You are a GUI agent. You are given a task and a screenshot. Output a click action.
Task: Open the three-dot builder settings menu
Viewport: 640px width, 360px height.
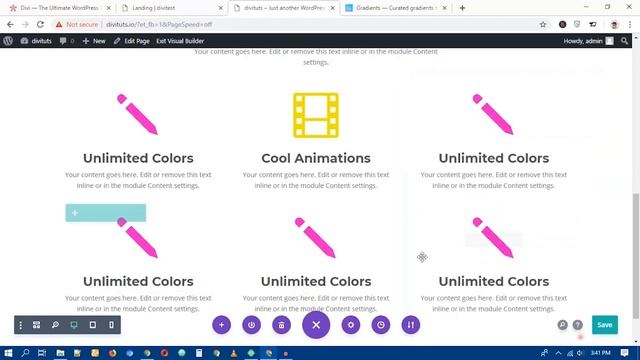pyautogui.click(x=20, y=325)
